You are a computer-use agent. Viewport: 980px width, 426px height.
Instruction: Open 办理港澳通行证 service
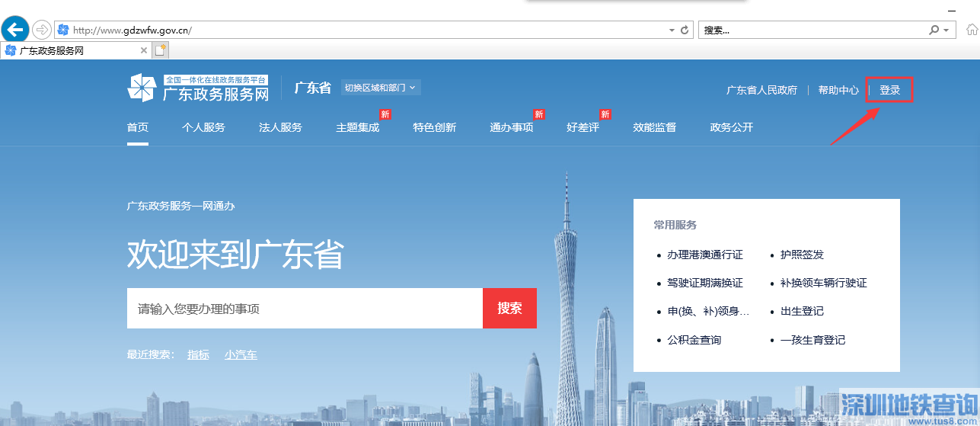point(704,255)
